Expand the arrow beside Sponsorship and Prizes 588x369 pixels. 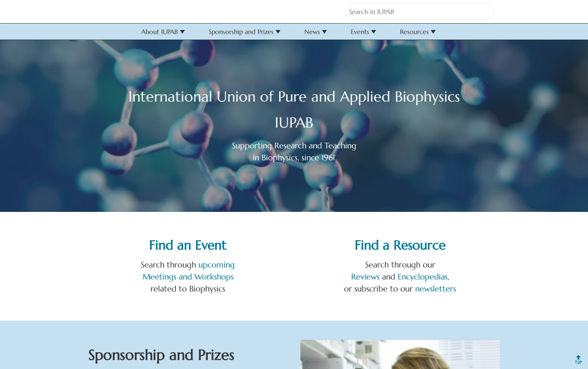(278, 32)
